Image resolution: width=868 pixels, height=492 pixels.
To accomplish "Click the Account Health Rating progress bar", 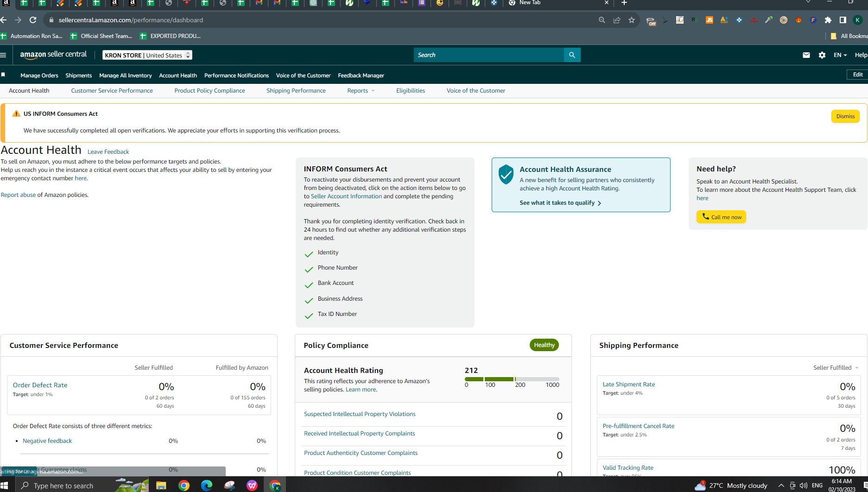I will pos(512,379).
